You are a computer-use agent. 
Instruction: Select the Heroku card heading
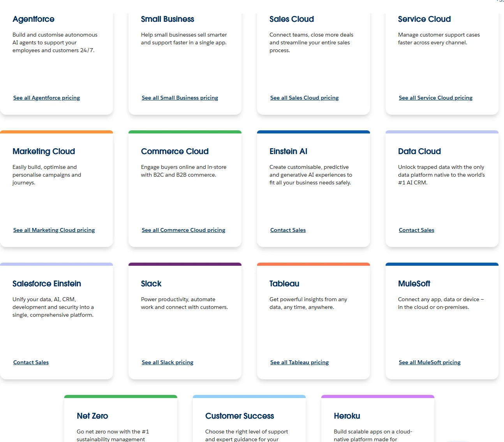pyautogui.click(x=347, y=416)
